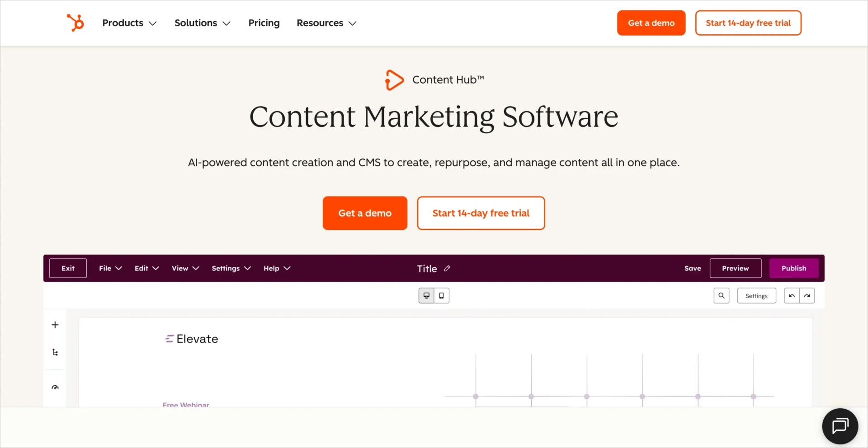Open the Edit menu in editor
Viewport: 868px width, 448px height.
(146, 268)
